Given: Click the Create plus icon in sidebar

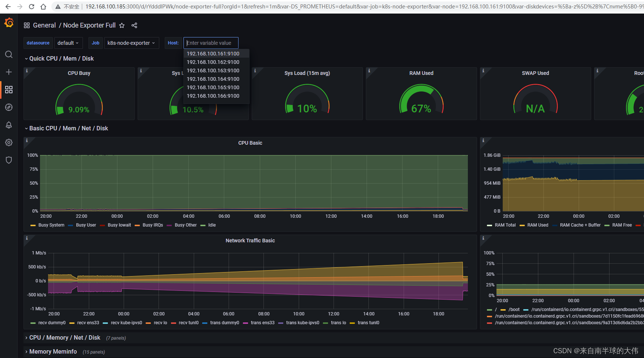Looking at the screenshot, I should (x=9, y=72).
